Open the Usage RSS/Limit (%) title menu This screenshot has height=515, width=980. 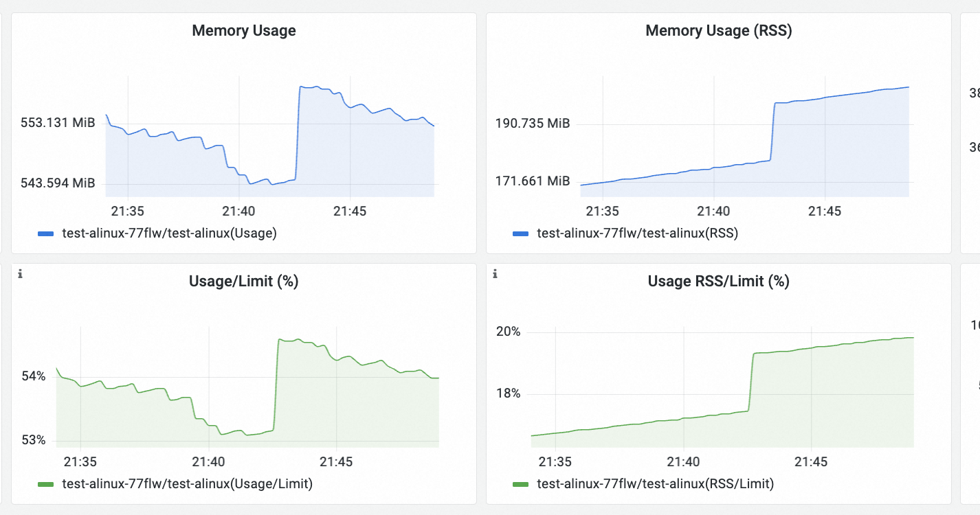tap(719, 282)
